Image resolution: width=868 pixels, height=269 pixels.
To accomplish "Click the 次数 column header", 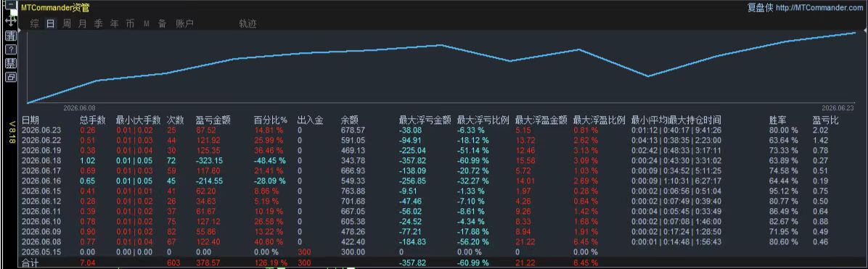I will 176,120.
